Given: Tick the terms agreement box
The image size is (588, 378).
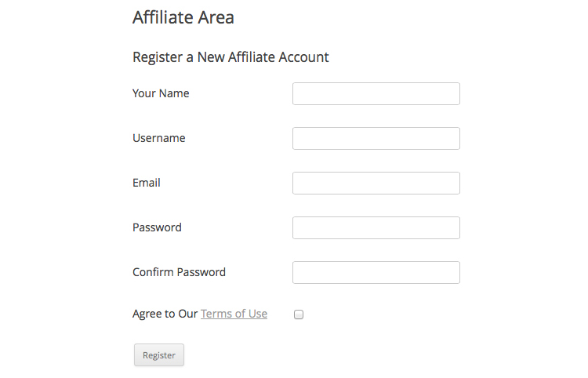Looking at the screenshot, I should pos(299,314).
